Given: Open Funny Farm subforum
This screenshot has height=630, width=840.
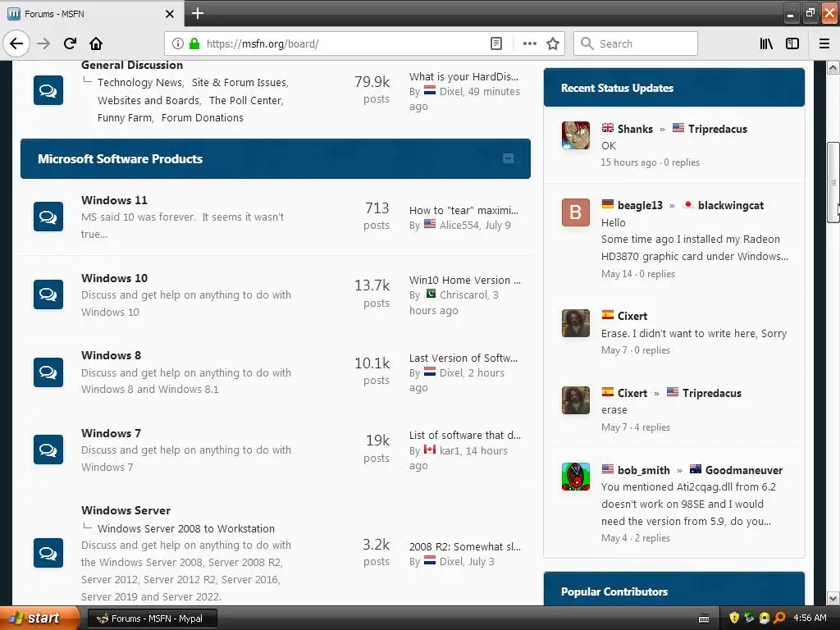Looking at the screenshot, I should point(125,118).
